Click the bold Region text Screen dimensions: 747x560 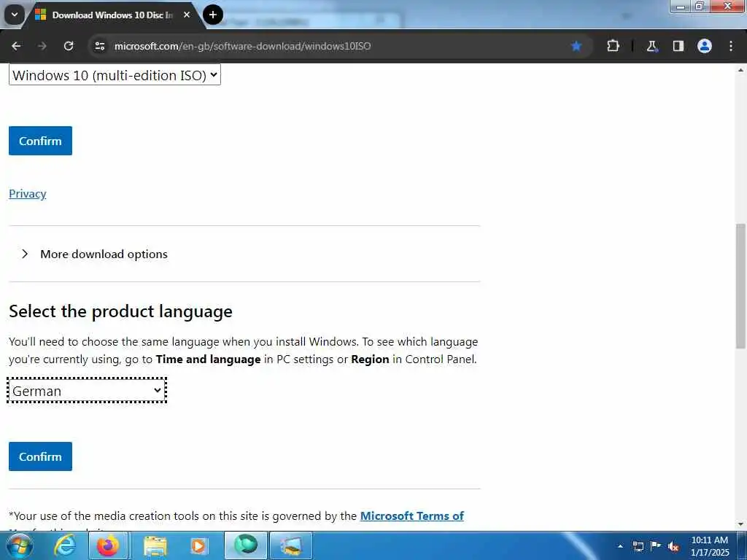click(x=370, y=359)
